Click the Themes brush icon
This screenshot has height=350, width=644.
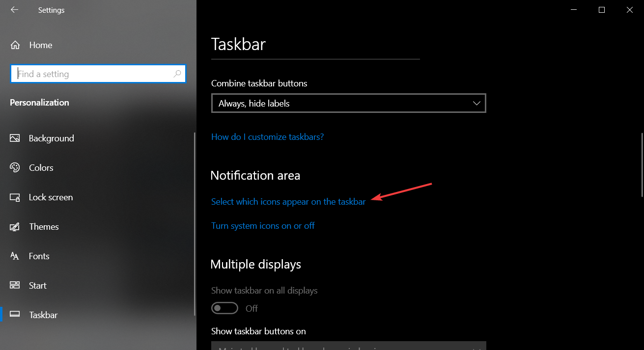click(x=15, y=227)
